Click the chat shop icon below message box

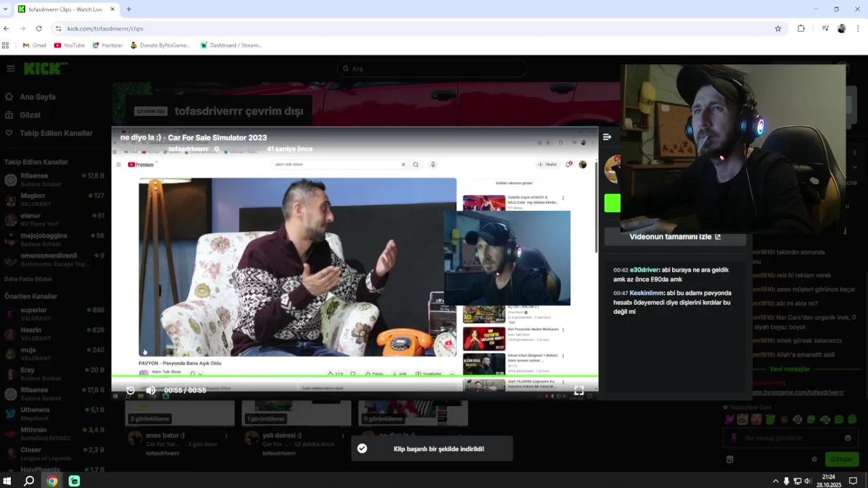730,459
